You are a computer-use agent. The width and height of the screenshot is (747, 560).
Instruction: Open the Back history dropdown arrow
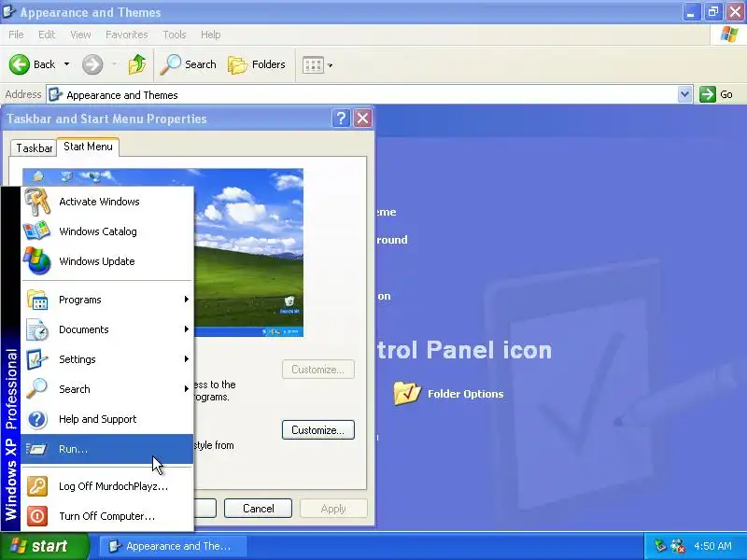point(66,64)
